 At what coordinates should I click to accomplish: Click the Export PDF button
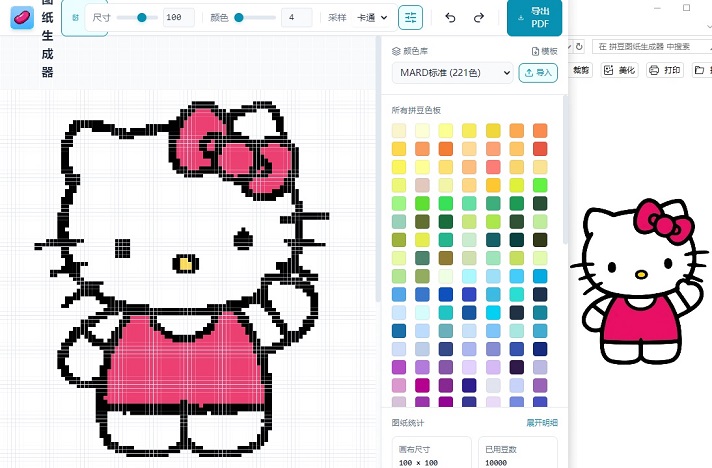(534, 17)
